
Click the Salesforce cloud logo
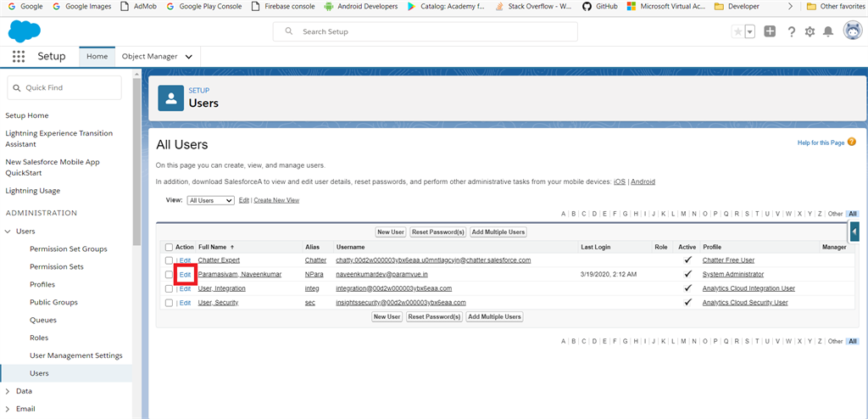[25, 31]
